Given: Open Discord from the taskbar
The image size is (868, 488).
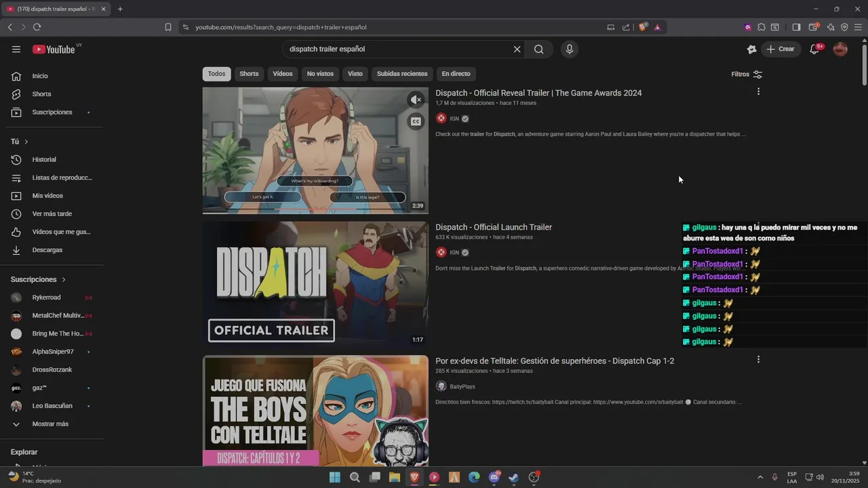Looking at the screenshot, I should [x=494, y=477].
